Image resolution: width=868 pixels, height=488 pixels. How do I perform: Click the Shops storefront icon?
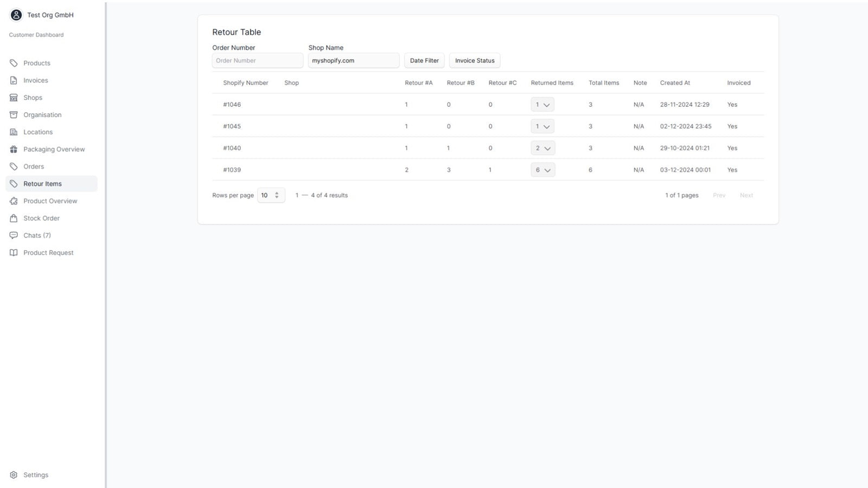click(x=14, y=98)
